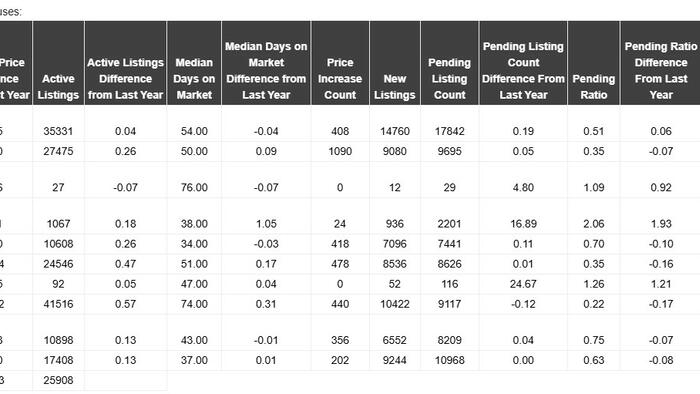The height and width of the screenshot is (394, 700).
Task: Click the last row value 25908
Action: click(58, 380)
